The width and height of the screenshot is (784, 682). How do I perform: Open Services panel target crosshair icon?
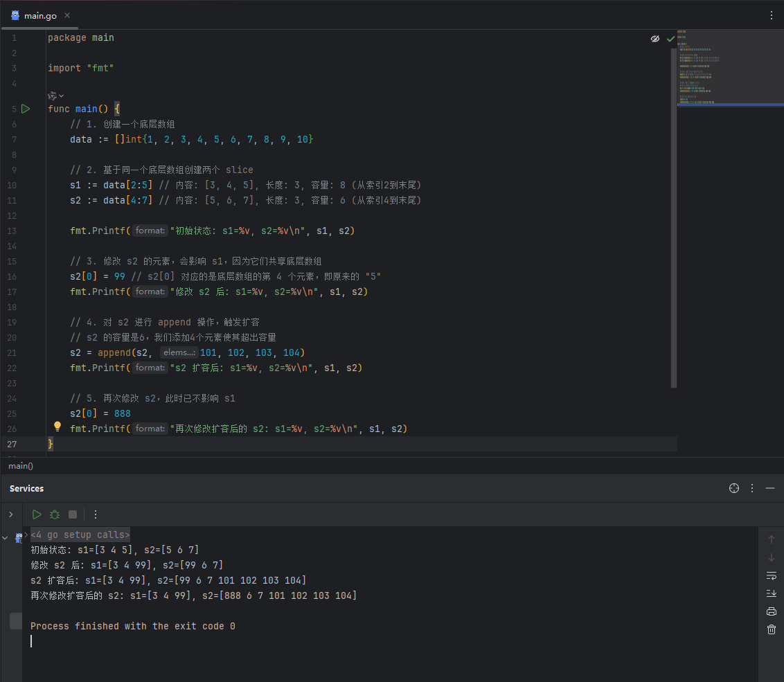[734, 489]
